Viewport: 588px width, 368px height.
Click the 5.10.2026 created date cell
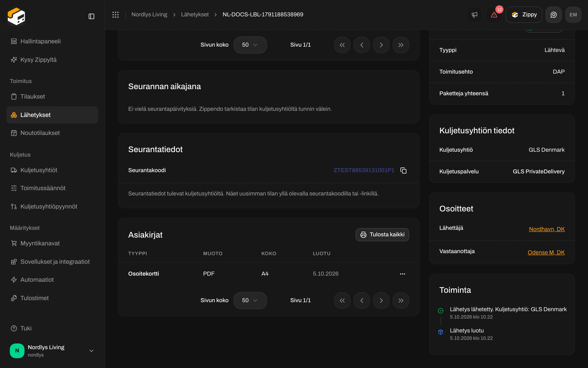pos(326,274)
